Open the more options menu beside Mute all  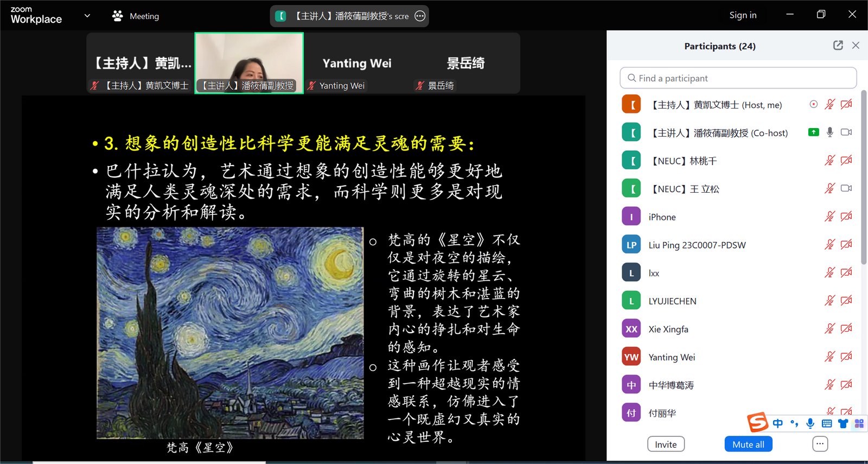[x=820, y=444]
